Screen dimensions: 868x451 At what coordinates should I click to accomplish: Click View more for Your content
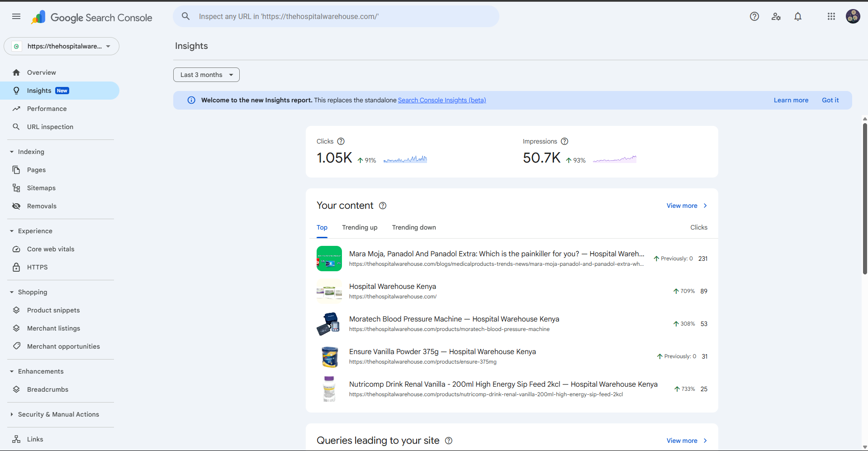[687, 206]
